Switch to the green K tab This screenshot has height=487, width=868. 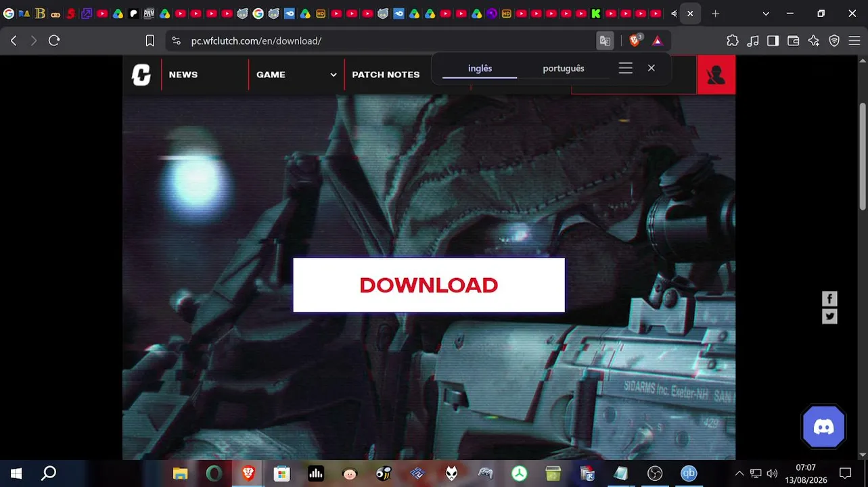596,14
